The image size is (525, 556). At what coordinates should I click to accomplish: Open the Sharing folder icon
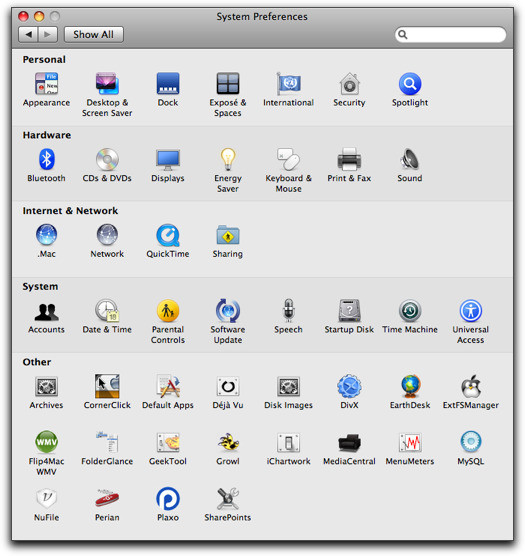coord(228,235)
